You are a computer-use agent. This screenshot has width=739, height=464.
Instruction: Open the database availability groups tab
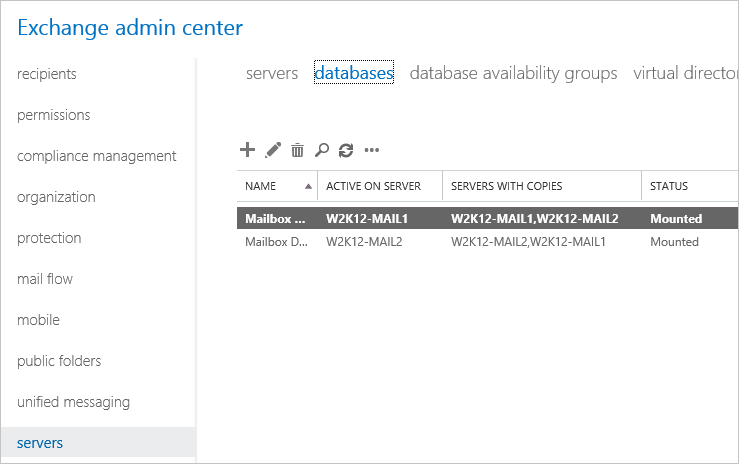pos(513,73)
